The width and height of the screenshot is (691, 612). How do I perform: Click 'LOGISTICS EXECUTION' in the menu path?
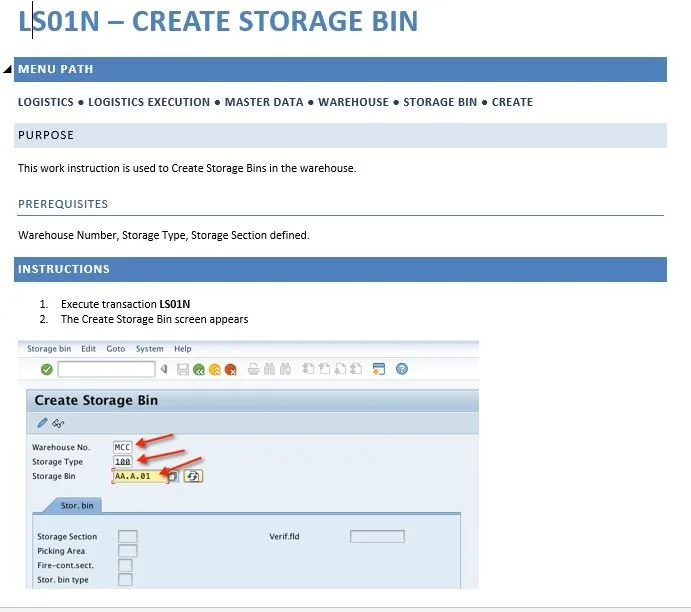point(149,102)
